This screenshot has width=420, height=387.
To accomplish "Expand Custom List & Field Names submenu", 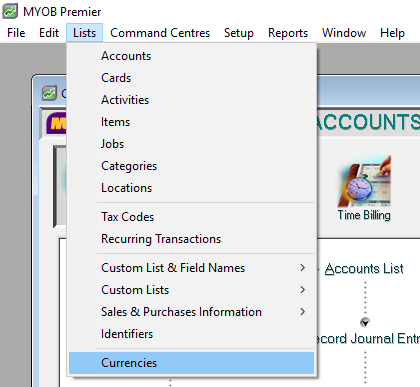I will (x=191, y=268).
